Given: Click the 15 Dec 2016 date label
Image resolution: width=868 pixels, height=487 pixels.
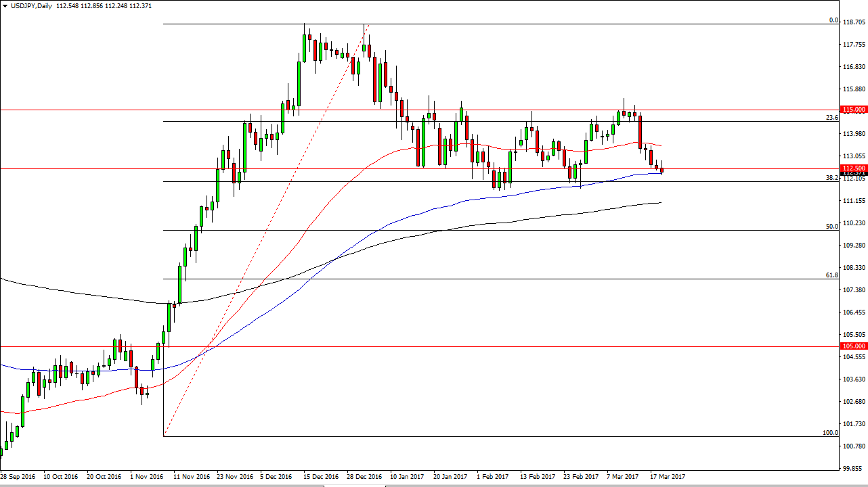Looking at the screenshot, I should click(322, 477).
